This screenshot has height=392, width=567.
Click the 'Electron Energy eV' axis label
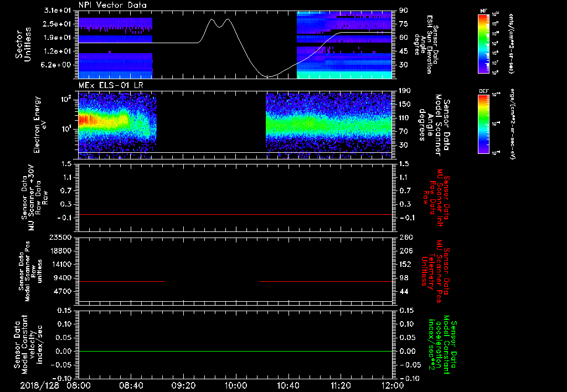pyautogui.click(x=40, y=125)
